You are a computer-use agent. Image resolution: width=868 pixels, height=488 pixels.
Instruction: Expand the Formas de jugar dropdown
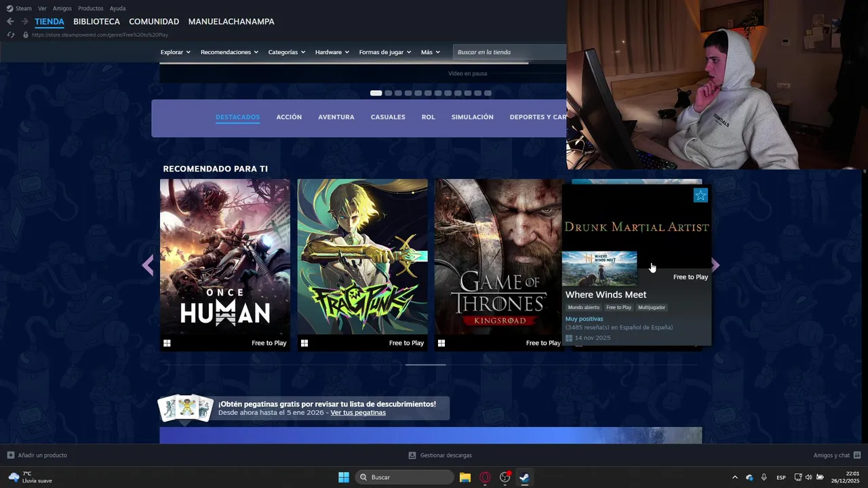pyautogui.click(x=385, y=52)
